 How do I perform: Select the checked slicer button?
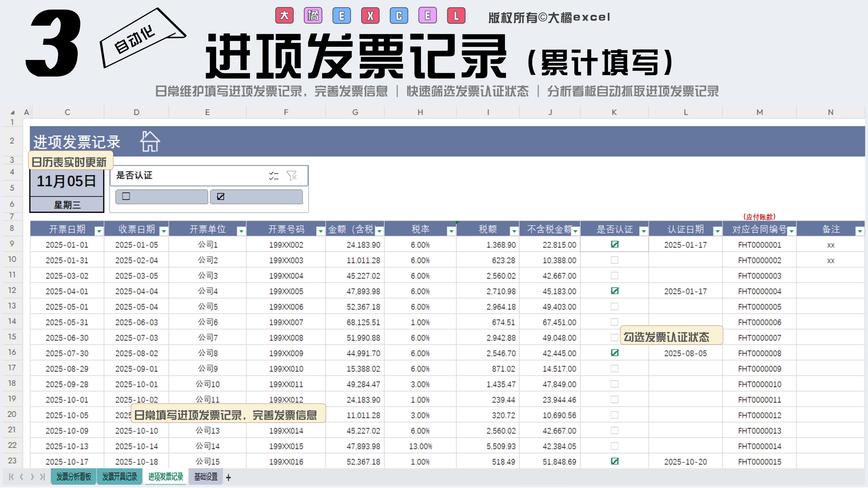257,197
